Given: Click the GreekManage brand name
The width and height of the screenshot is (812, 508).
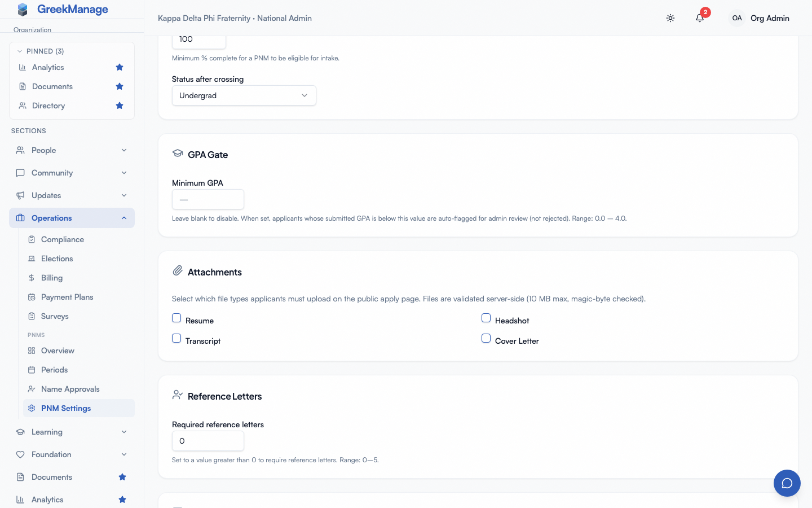Looking at the screenshot, I should coord(73,9).
